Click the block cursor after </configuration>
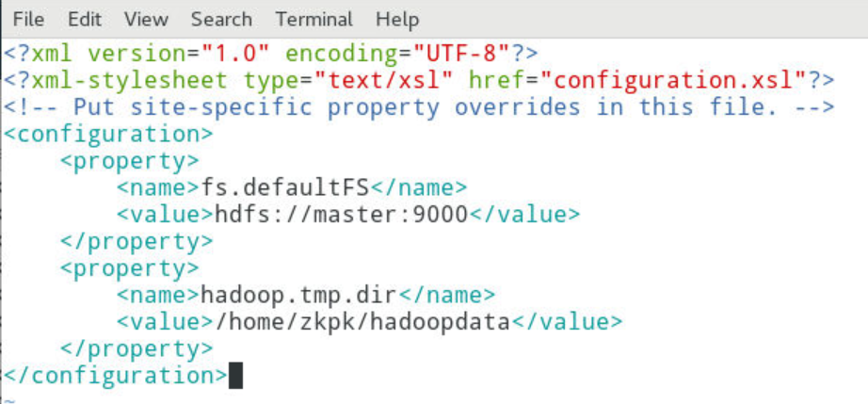Image resolution: width=868 pixels, height=404 pixels. click(x=235, y=375)
